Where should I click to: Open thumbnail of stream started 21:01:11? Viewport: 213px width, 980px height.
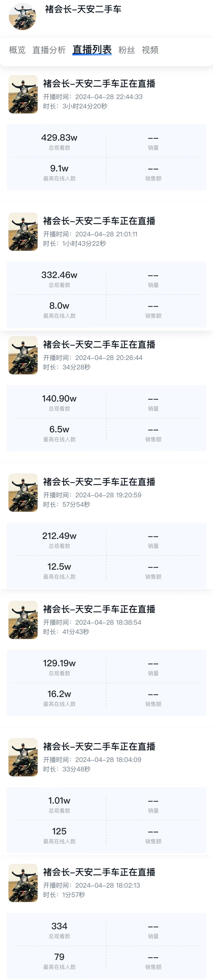click(x=23, y=232)
